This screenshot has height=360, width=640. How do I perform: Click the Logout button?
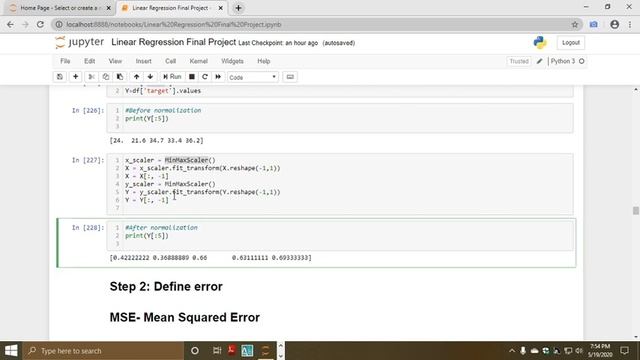pos(571,42)
